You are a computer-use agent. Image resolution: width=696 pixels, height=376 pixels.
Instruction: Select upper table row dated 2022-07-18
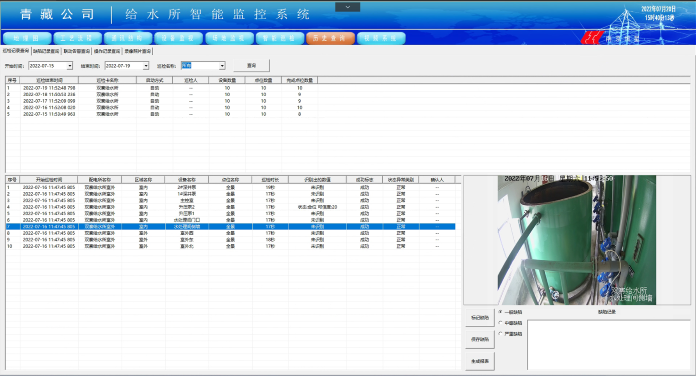tap(162, 95)
